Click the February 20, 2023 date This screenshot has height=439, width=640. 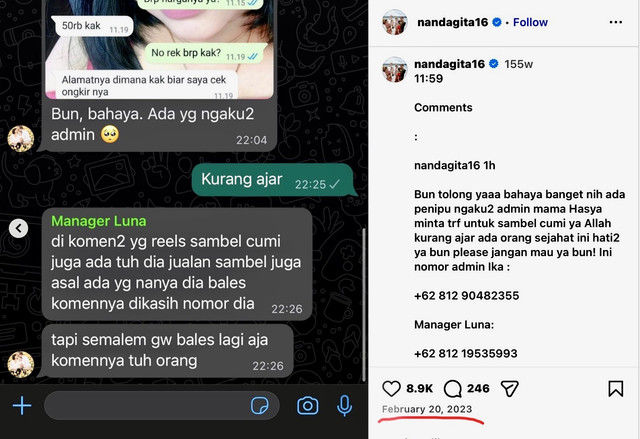[427, 409]
